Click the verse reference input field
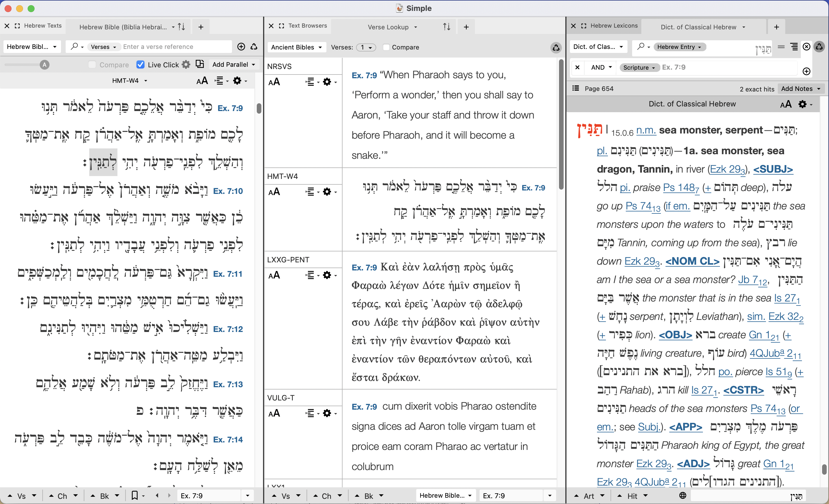 (175, 47)
